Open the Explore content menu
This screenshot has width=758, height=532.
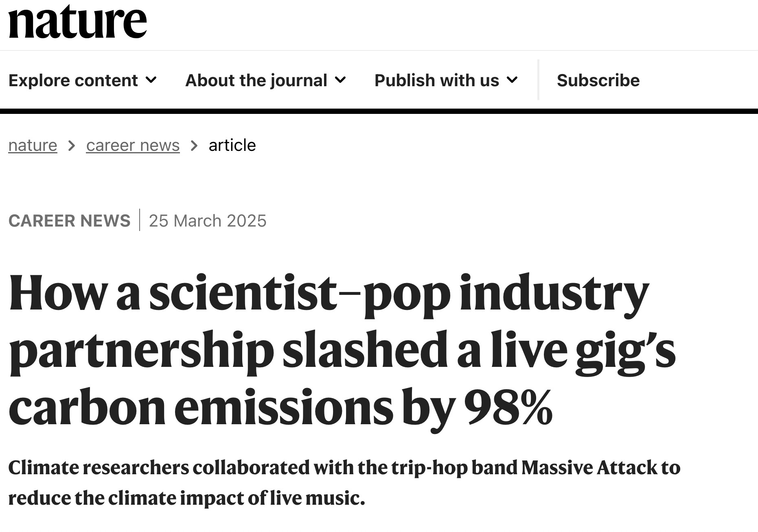click(73, 81)
